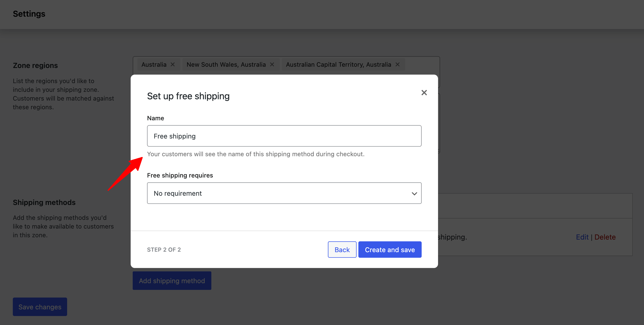Click the Free shipping text in Name field
The image size is (644, 325).
coord(174,136)
